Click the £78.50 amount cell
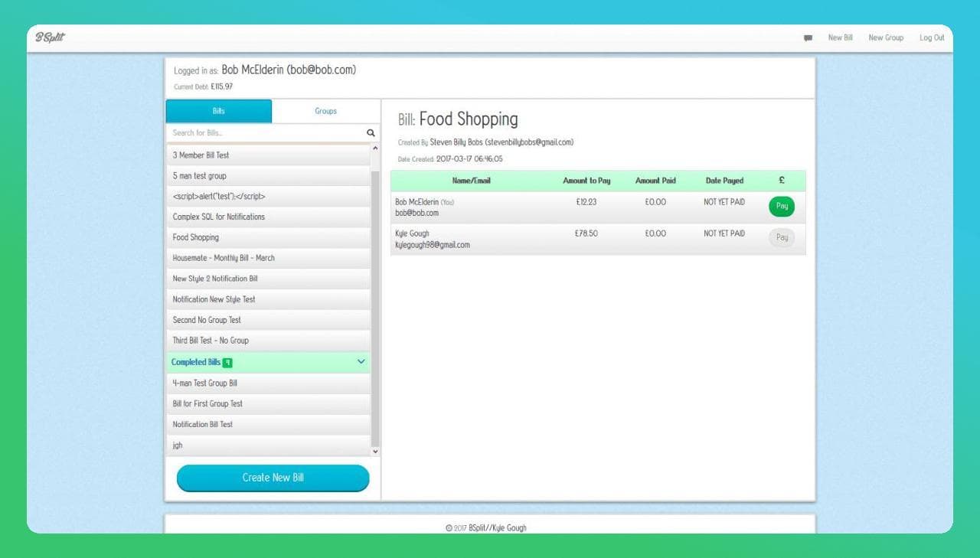Image resolution: width=980 pixels, height=558 pixels. click(586, 233)
